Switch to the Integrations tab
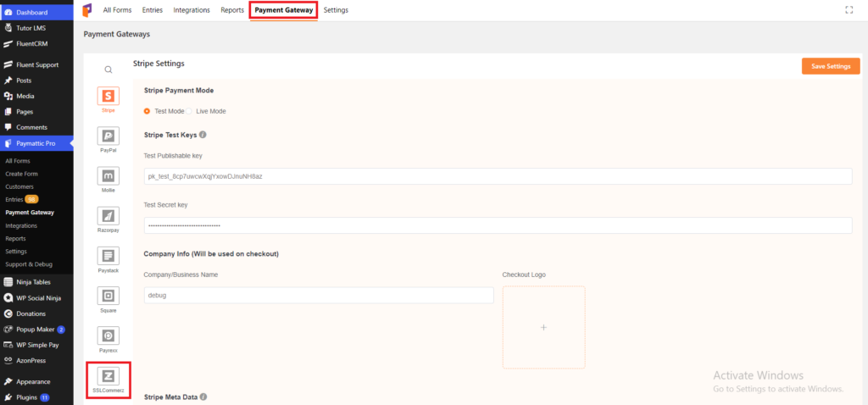This screenshot has height=405, width=868. point(192,10)
